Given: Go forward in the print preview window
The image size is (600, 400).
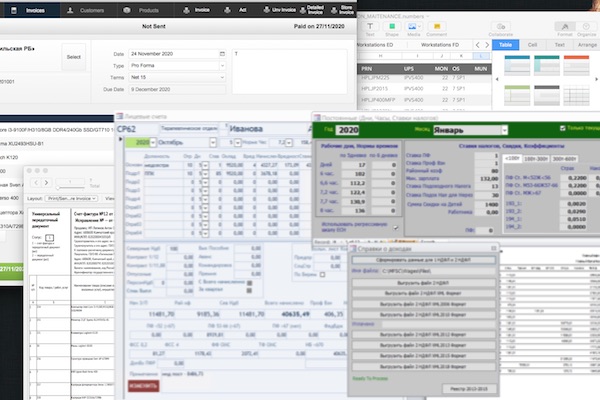Looking at the screenshot, I should point(46,183).
